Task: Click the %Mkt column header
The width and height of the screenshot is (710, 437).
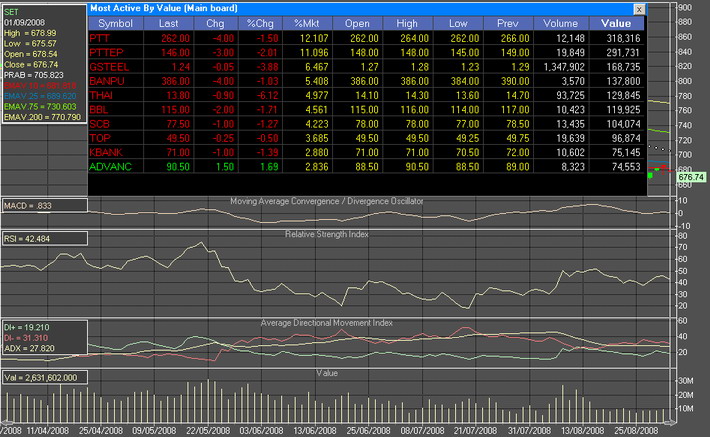Action: 307,24
